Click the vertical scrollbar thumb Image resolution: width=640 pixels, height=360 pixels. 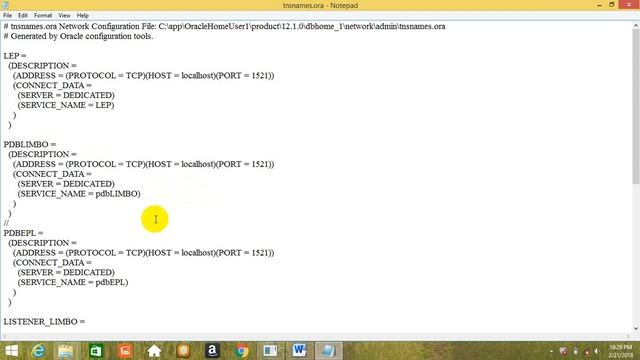(x=636, y=106)
